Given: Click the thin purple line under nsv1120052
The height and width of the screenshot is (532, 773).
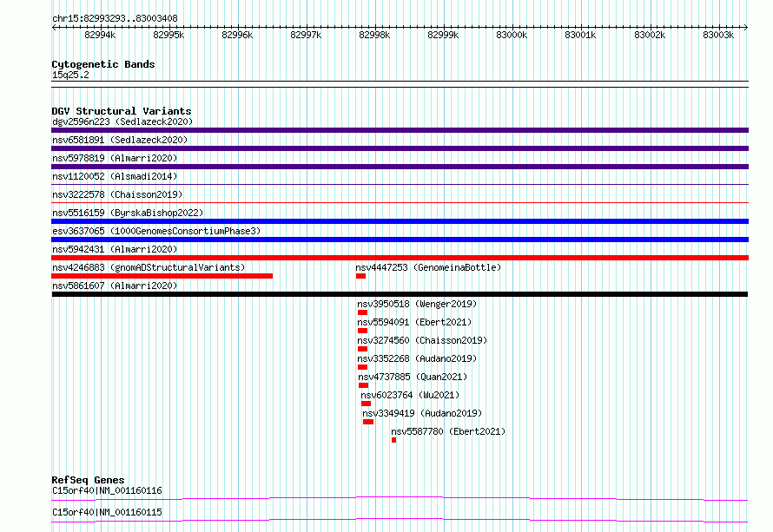Looking at the screenshot, I should pyautogui.click(x=400, y=184).
